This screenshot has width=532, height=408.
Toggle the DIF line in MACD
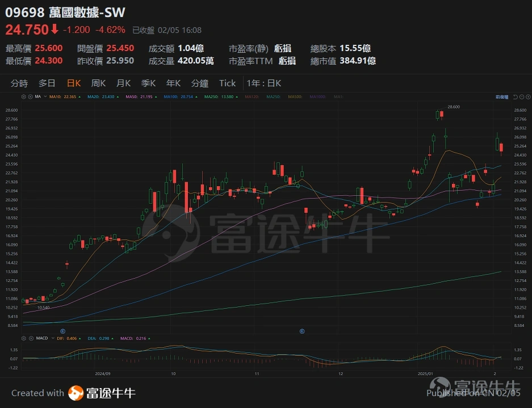pos(69,338)
